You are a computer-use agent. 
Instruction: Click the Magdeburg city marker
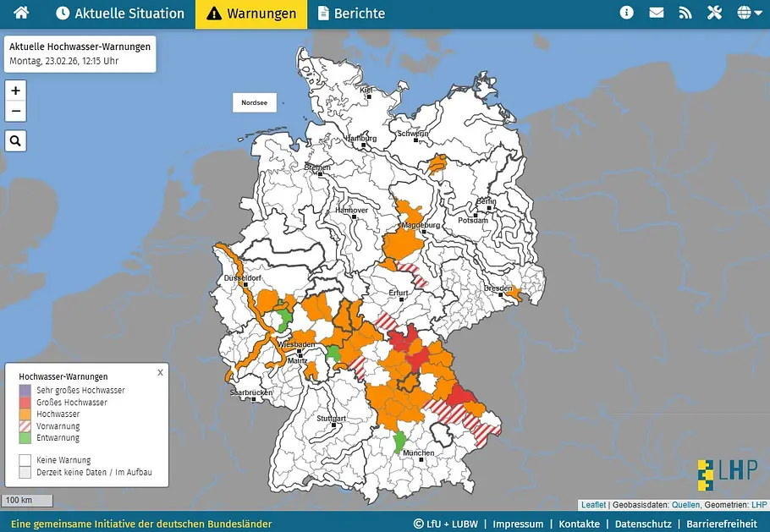click(424, 231)
